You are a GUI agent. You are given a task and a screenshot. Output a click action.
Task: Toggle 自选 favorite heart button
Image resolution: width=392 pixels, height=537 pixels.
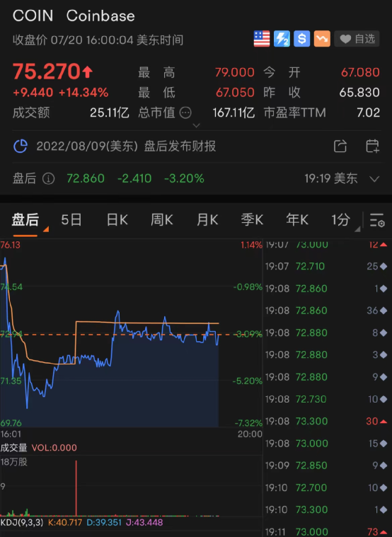(x=357, y=39)
